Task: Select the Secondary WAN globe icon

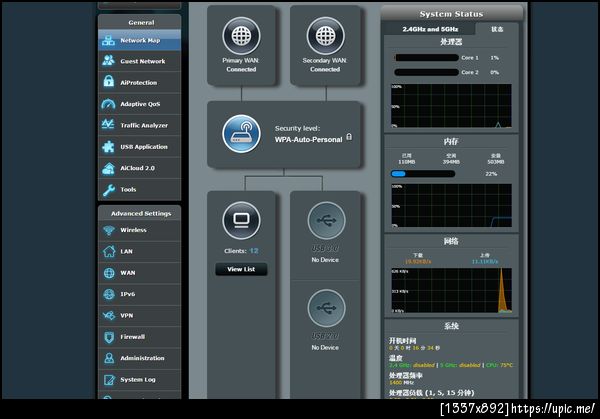Action: pos(326,36)
